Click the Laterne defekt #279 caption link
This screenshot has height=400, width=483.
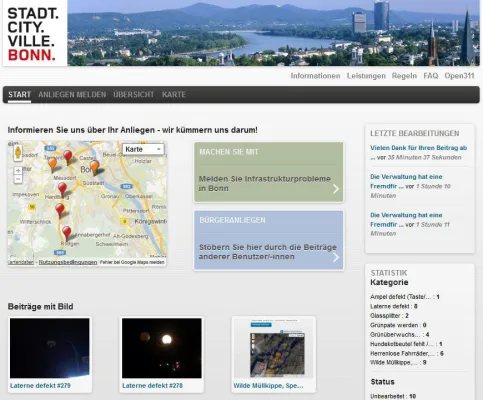(x=40, y=386)
